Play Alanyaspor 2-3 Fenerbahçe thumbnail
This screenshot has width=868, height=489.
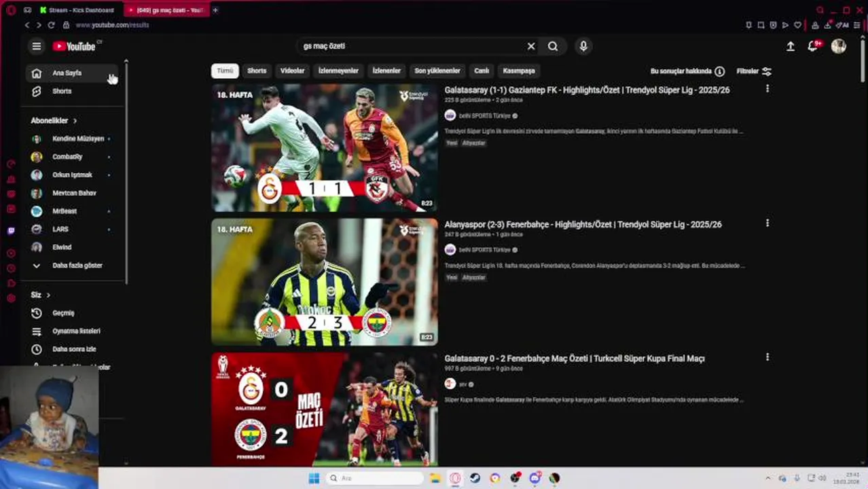coord(325,282)
